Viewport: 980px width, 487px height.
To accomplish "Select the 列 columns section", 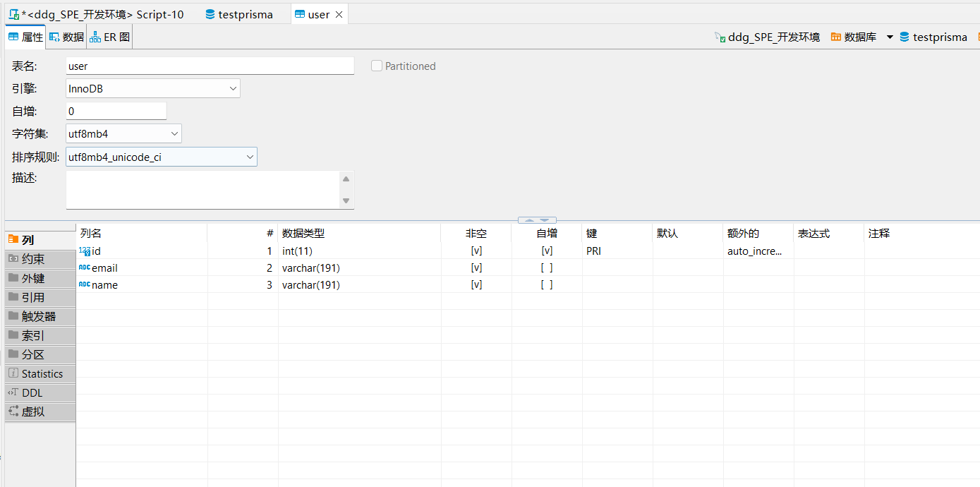I will point(40,240).
